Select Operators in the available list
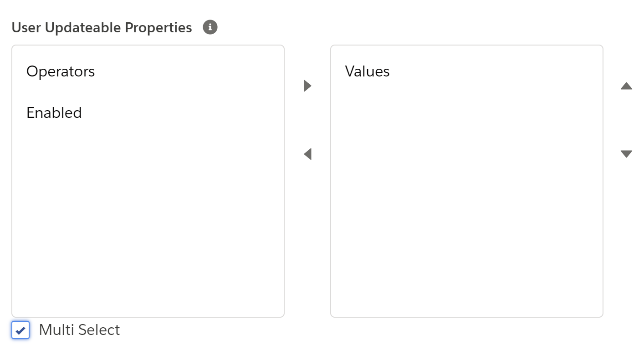The height and width of the screenshot is (355, 644). (61, 71)
